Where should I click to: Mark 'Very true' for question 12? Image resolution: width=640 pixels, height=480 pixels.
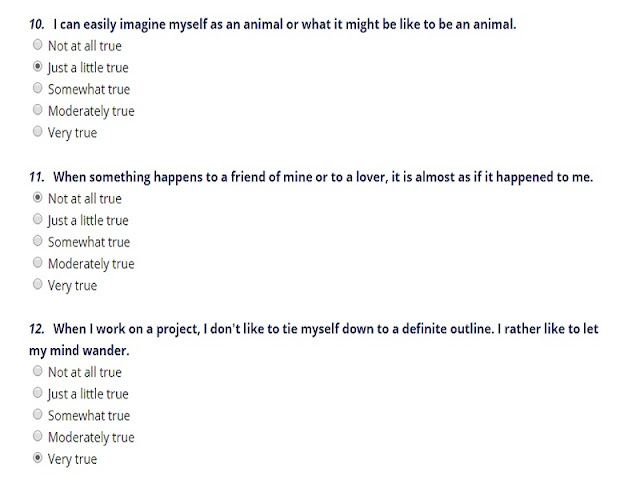point(38,459)
